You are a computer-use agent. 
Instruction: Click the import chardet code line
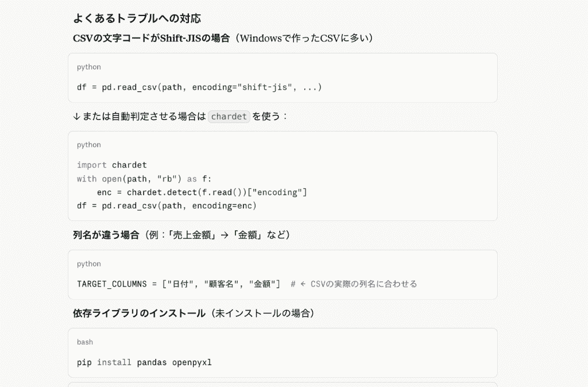coord(112,165)
